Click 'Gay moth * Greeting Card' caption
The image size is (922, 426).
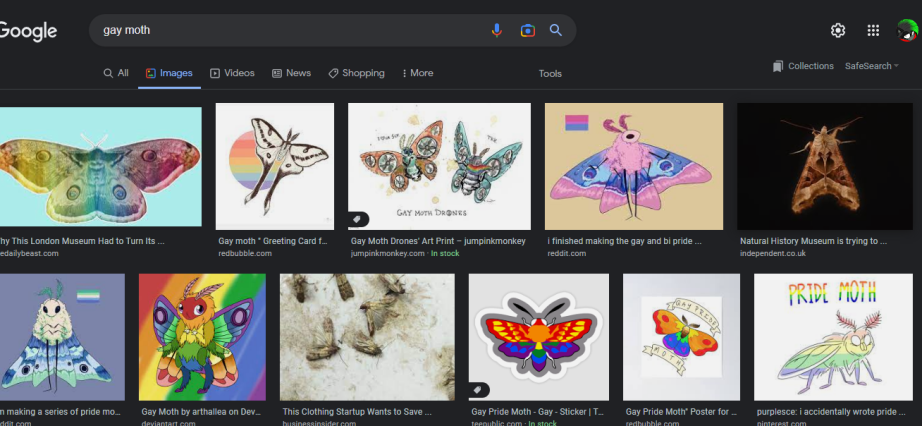click(x=273, y=241)
